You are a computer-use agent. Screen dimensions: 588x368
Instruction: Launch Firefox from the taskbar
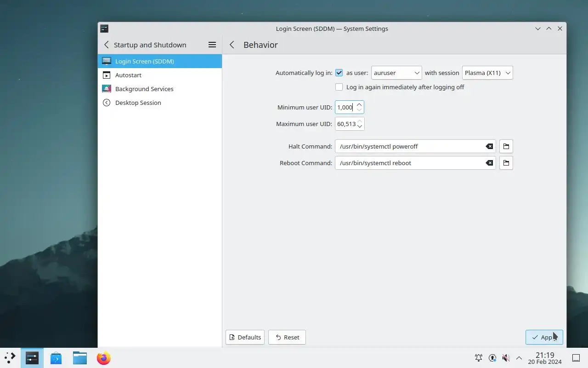(x=104, y=358)
